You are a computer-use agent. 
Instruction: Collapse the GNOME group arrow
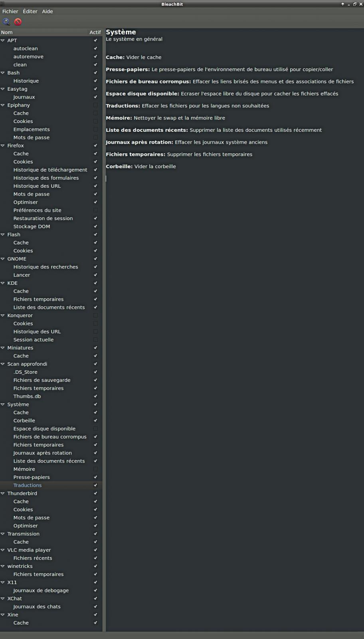3,259
